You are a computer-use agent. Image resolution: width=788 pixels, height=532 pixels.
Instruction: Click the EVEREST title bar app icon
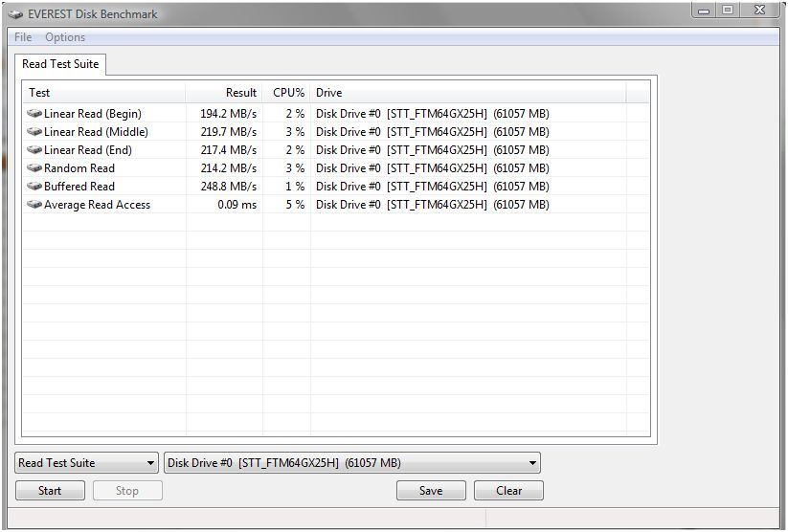click(x=15, y=14)
